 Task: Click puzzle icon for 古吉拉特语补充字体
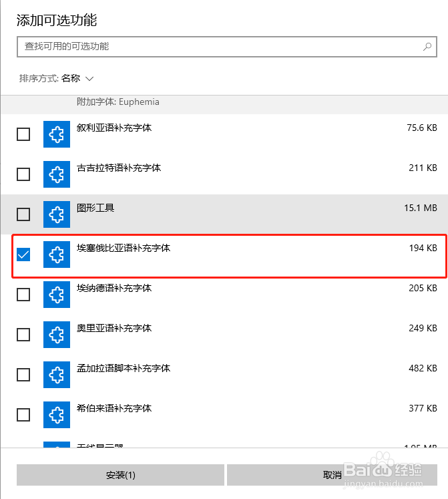coord(57,174)
